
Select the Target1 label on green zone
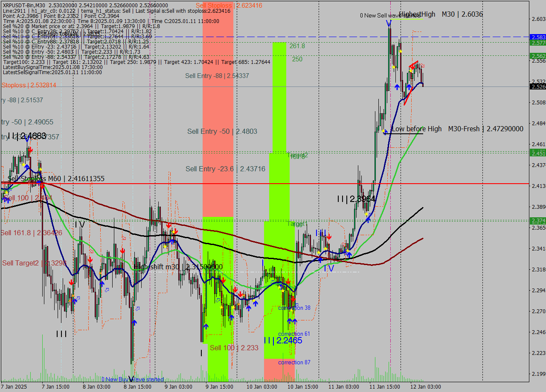pos(297,224)
